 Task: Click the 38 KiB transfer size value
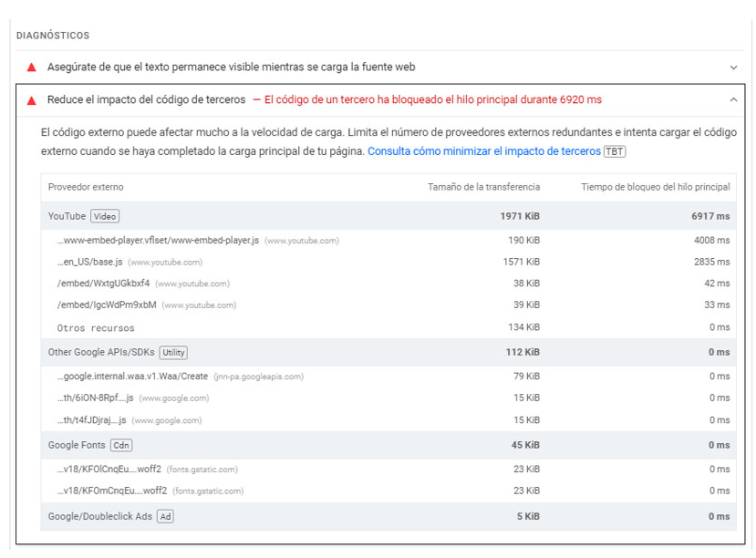[x=526, y=284]
